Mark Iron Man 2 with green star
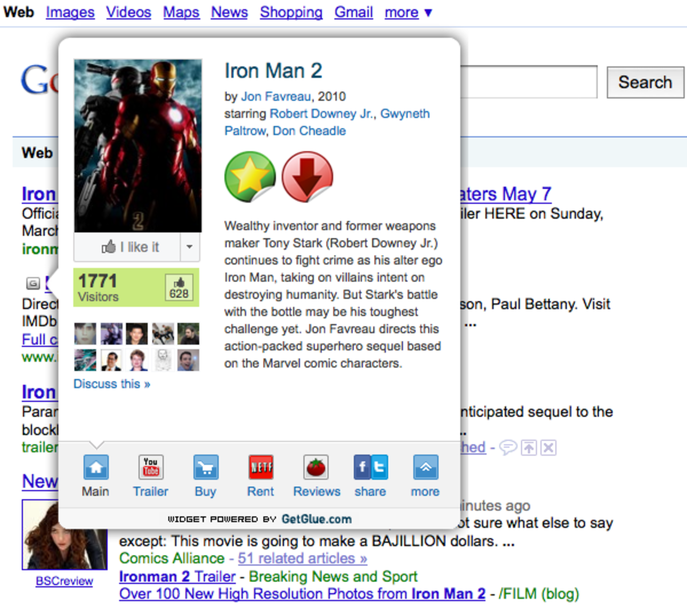This screenshot has width=687, height=616. click(250, 177)
